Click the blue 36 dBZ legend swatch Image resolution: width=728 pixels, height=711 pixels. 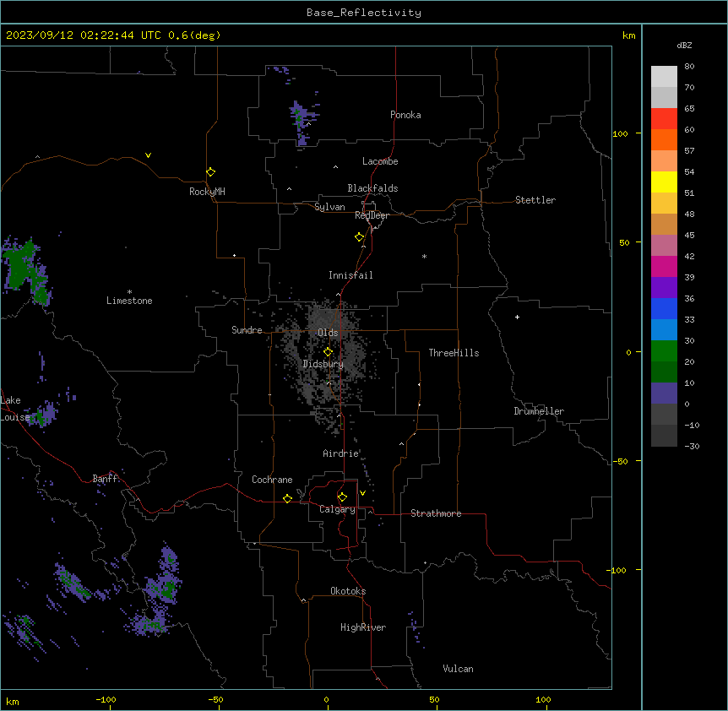pos(664,308)
